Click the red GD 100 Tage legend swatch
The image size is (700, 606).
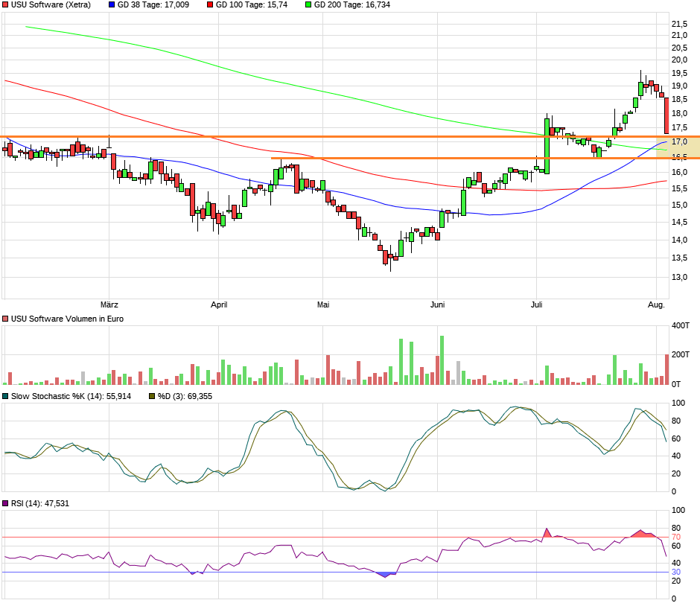(x=210, y=5)
